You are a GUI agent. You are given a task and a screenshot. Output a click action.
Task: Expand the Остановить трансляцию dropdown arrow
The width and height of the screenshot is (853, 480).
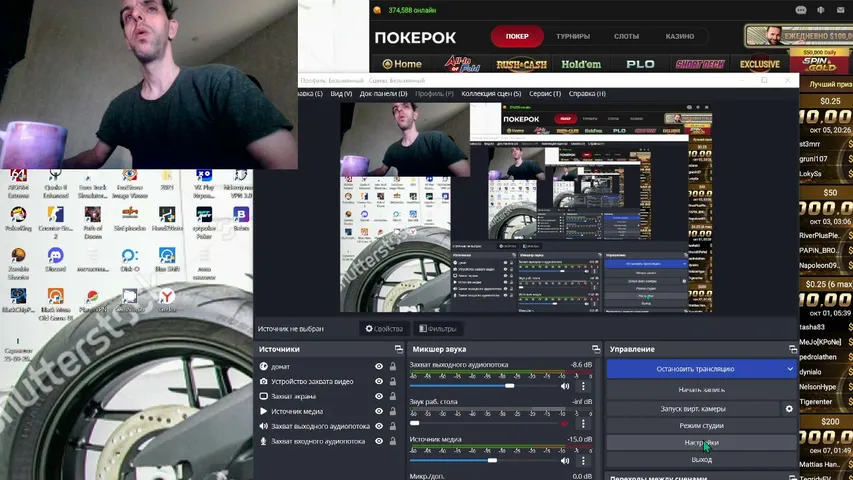(x=790, y=369)
